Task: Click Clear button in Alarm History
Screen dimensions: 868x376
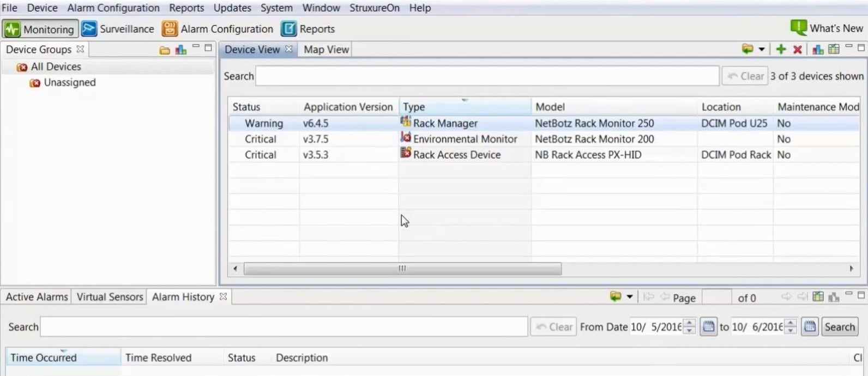Action: [x=553, y=327]
